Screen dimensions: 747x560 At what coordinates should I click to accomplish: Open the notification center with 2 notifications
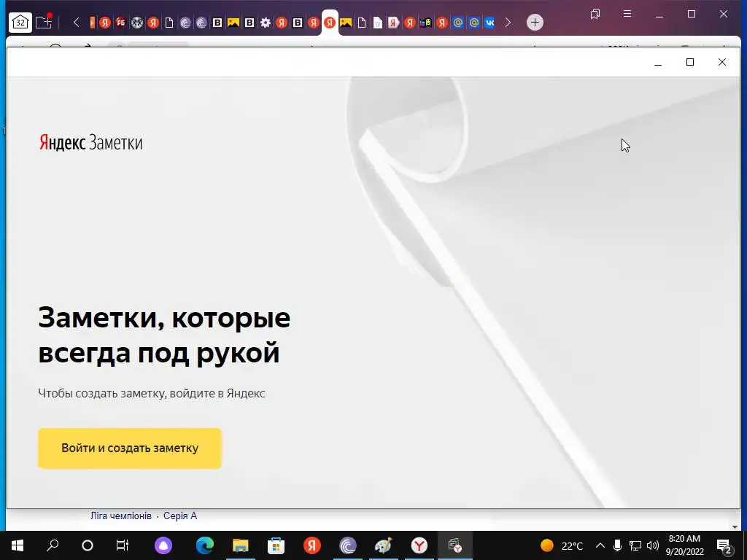pyautogui.click(x=724, y=545)
